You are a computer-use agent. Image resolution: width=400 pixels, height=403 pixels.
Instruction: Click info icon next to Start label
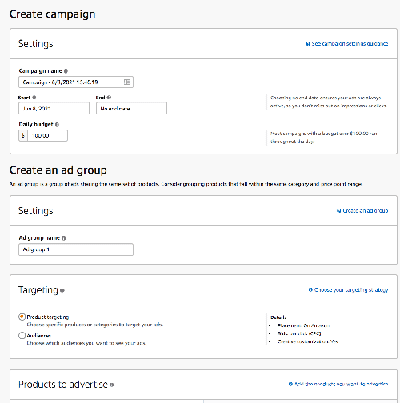point(34,97)
